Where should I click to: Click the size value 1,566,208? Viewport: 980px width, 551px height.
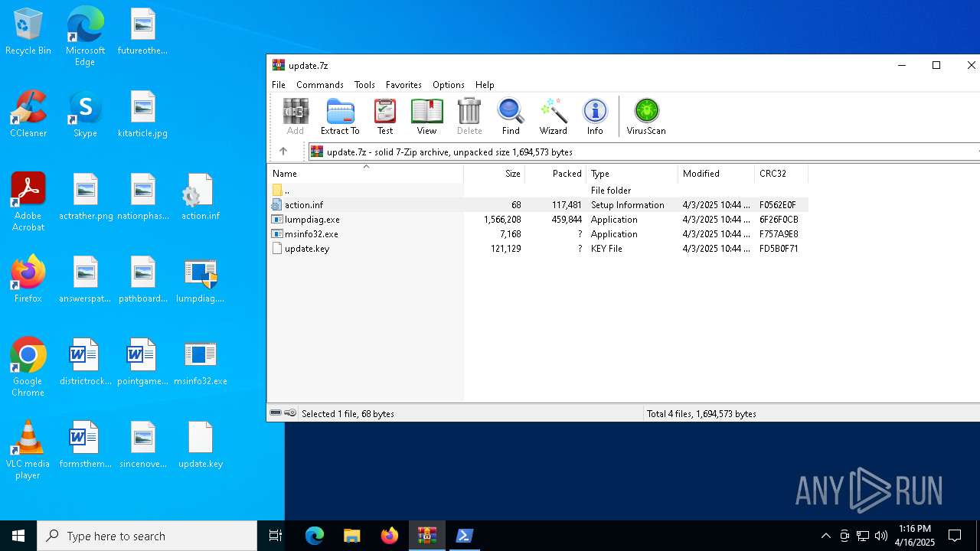pos(502,220)
